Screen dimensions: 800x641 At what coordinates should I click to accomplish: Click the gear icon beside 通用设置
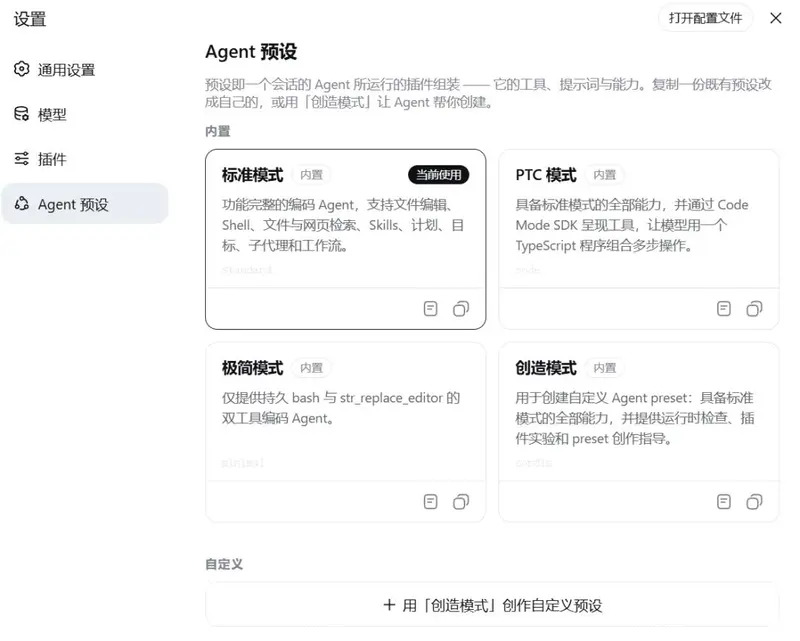tap(21, 69)
